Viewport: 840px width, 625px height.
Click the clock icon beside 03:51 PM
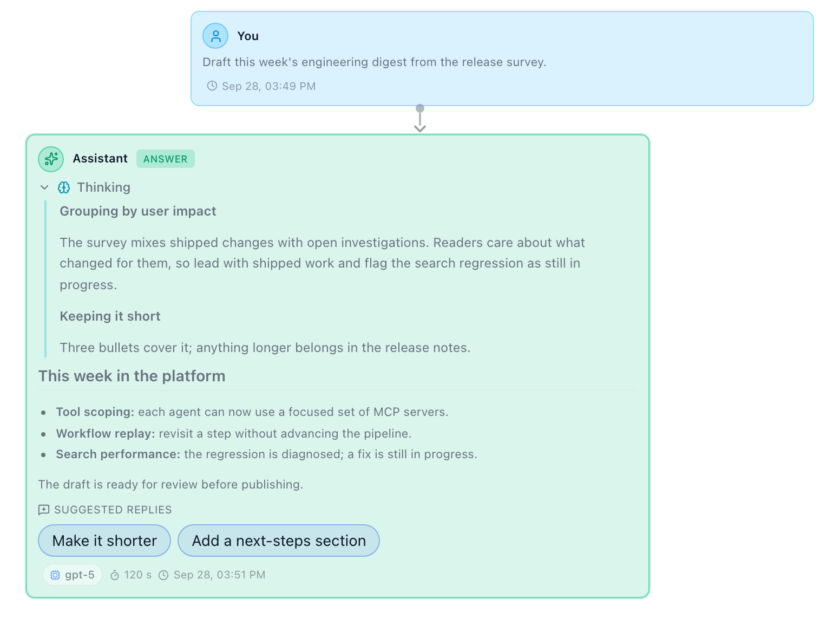(163, 575)
